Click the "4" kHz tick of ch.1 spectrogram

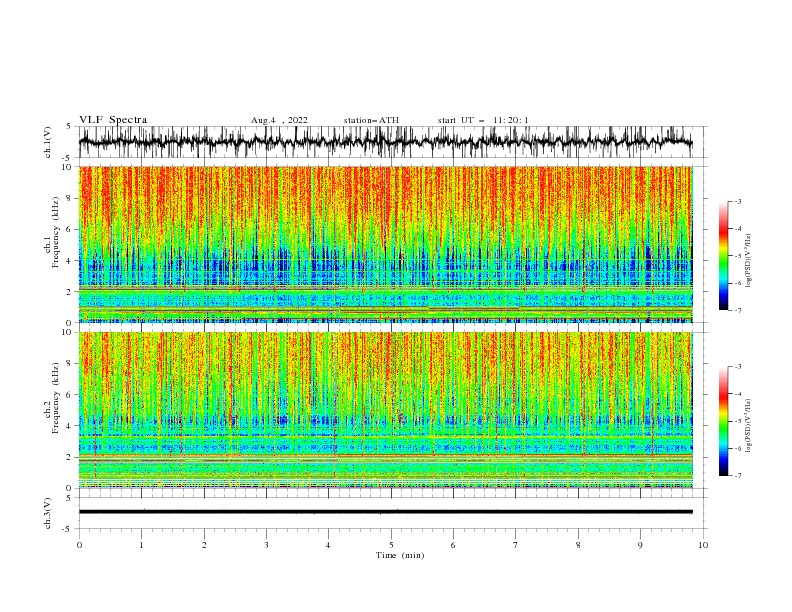click(x=71, y=261)
